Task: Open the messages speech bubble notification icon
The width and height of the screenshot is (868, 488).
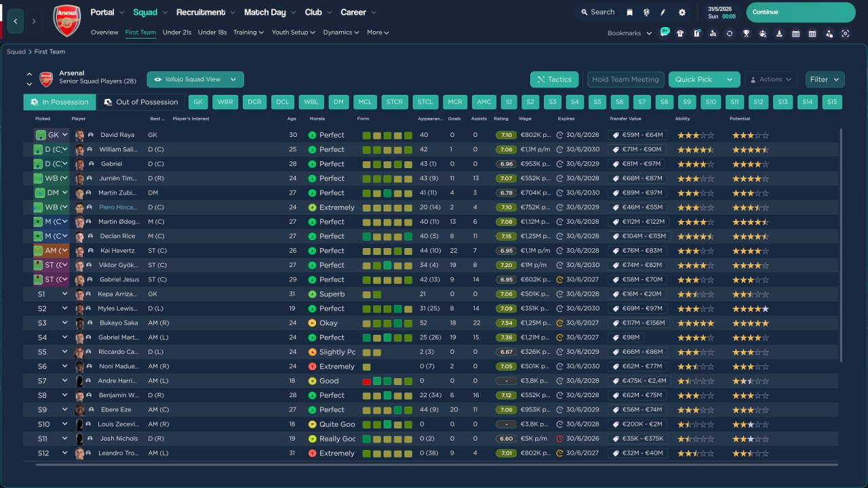Action: coord(664,33)
